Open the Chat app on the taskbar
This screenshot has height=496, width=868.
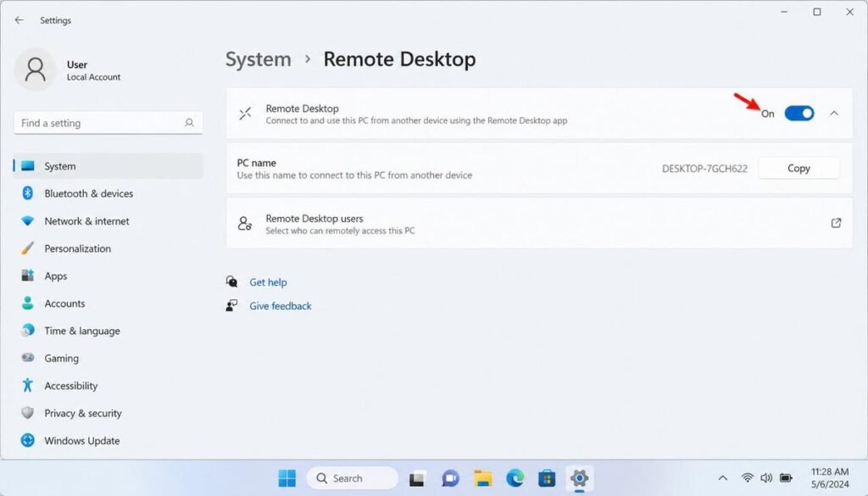(450, 478)
